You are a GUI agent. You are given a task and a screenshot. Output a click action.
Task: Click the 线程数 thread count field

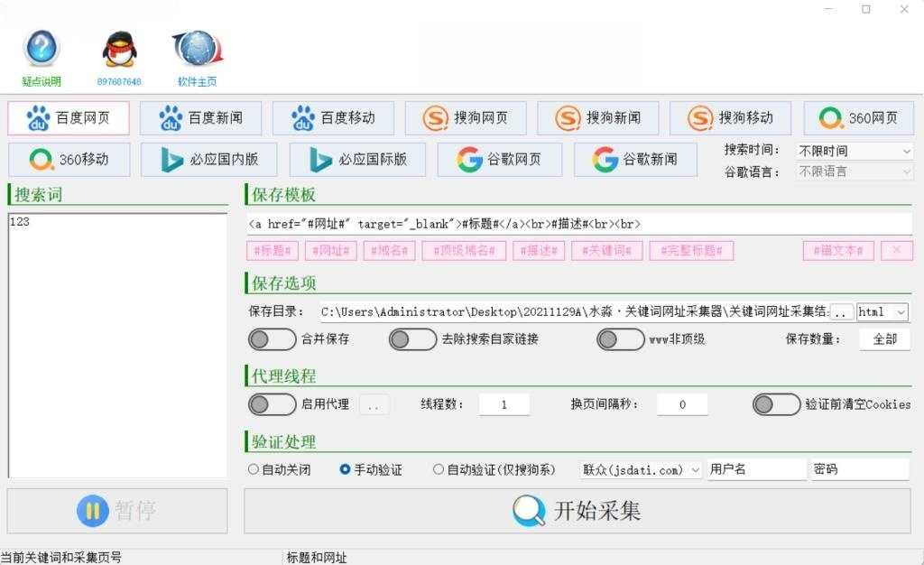click(x=504, y=404)
